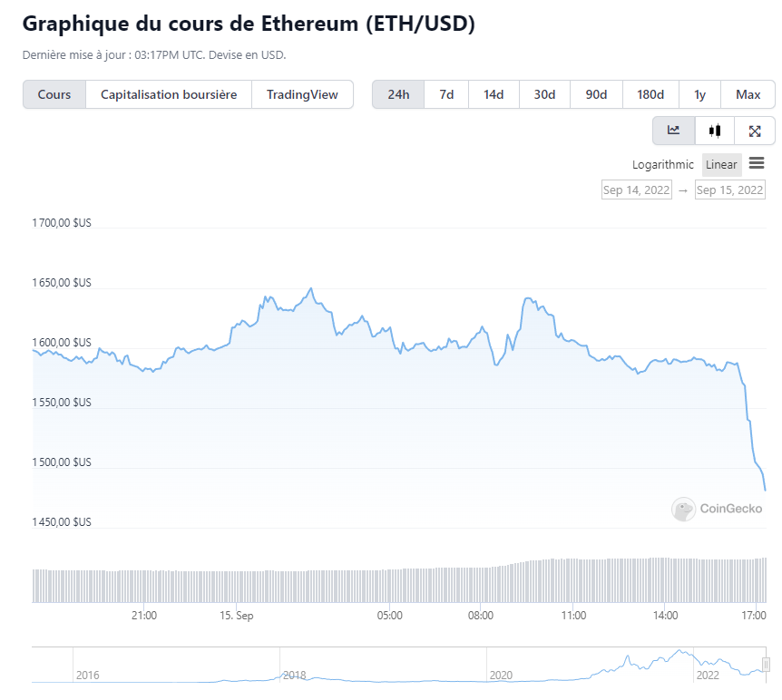Open the TradingView tab

point(302,94)
